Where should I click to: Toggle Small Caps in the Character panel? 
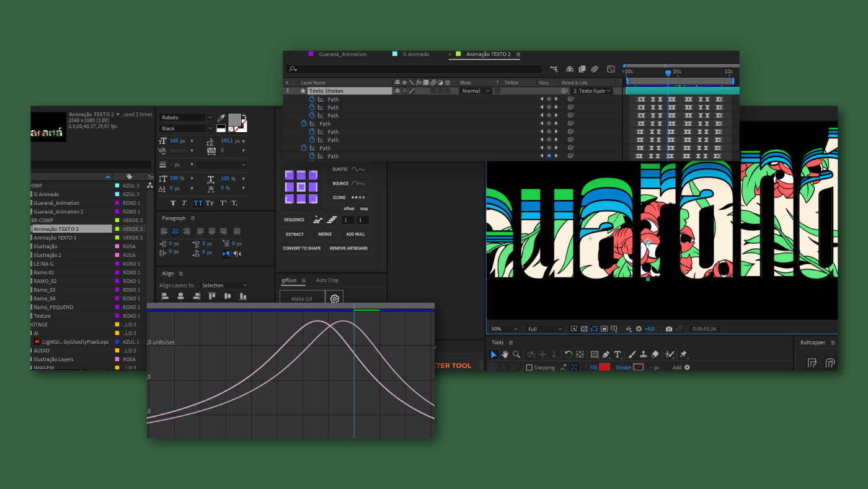point(210,203)
